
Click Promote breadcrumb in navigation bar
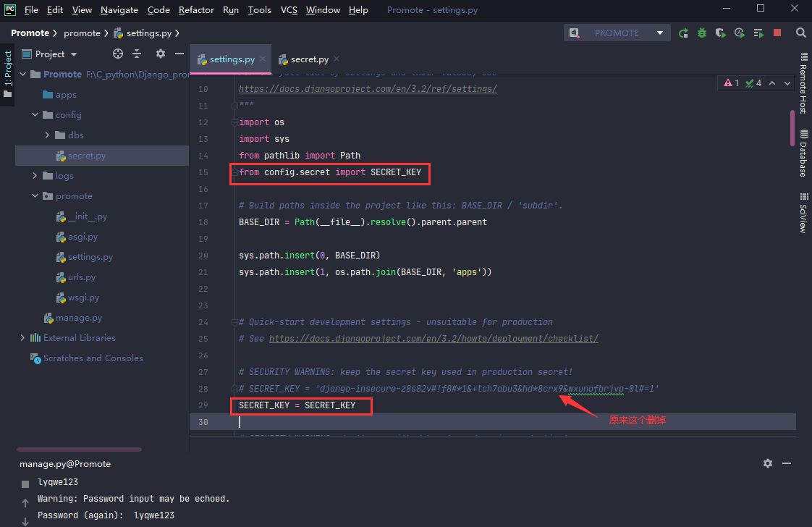click(30, 33)
